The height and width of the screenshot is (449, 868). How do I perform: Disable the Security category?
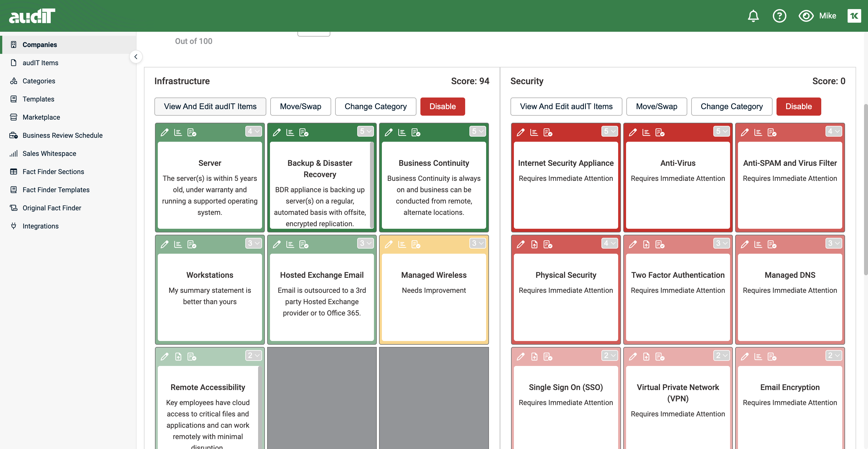[x=799, y=107]
